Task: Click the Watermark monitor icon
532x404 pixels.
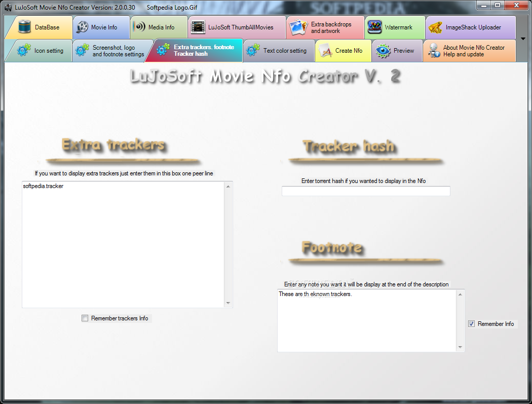Action: [374, 27]
